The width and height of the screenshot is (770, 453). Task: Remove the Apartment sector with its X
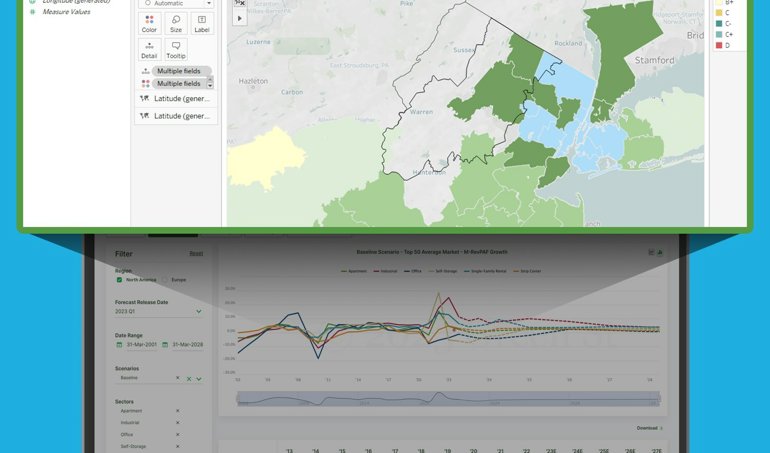tap(178, 411)
